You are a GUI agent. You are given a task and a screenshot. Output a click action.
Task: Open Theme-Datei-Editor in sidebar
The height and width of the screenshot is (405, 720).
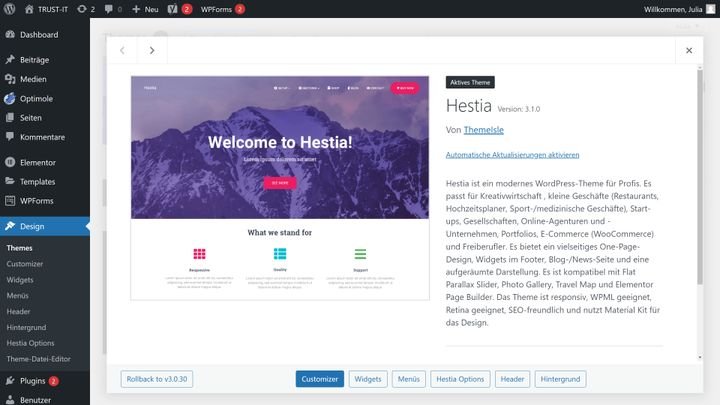(x=39, y=359)
